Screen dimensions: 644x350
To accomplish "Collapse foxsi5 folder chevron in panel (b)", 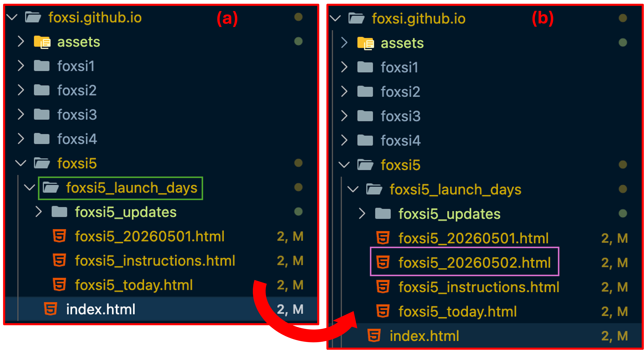I will pyautogui.click(x=344, y=165).
